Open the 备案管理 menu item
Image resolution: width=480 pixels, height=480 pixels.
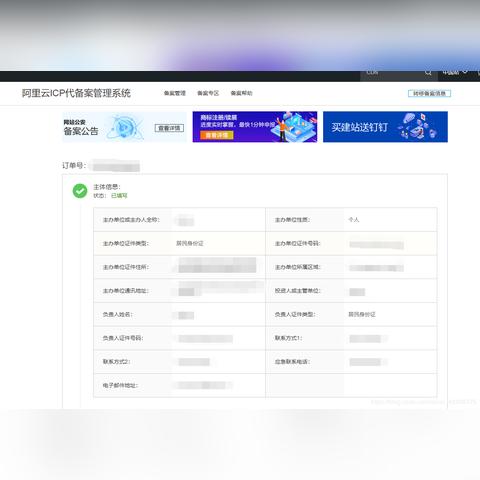click(x=175, y=93)
